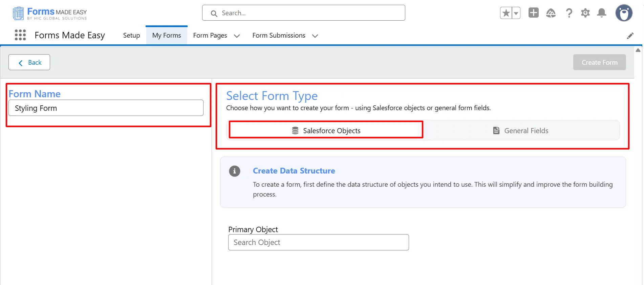Viewport: 644px width, 285px height.
Task: Click the pencil edit navigation icon
Action: click(630, 36)
